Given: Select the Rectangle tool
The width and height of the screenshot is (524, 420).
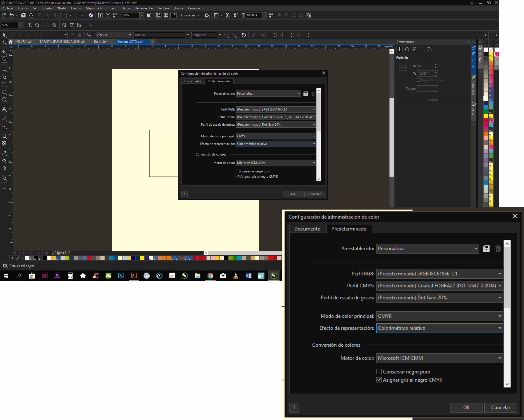Looking at the screenshot, I should 4,84.
